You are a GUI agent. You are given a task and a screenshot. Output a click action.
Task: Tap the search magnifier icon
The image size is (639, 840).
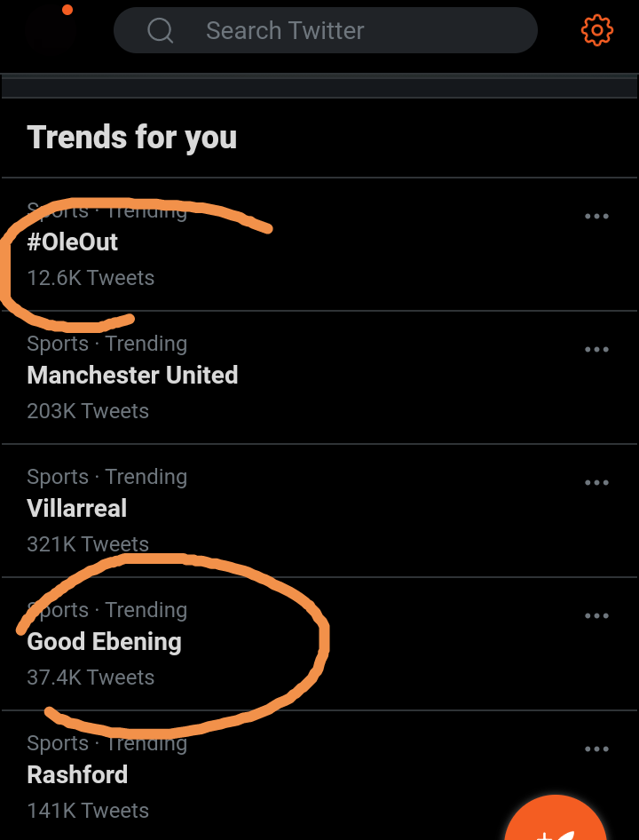coord(161,31)
